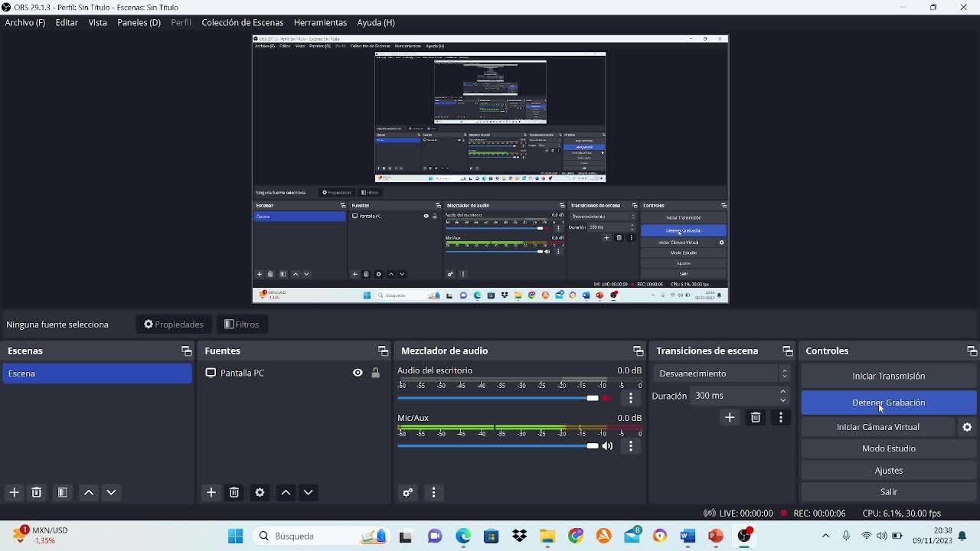Open source properties gear in the Fuentes toolbar
Image resolution: width=980 pixels, height=551 pixels.
click(x=260, y=492)
